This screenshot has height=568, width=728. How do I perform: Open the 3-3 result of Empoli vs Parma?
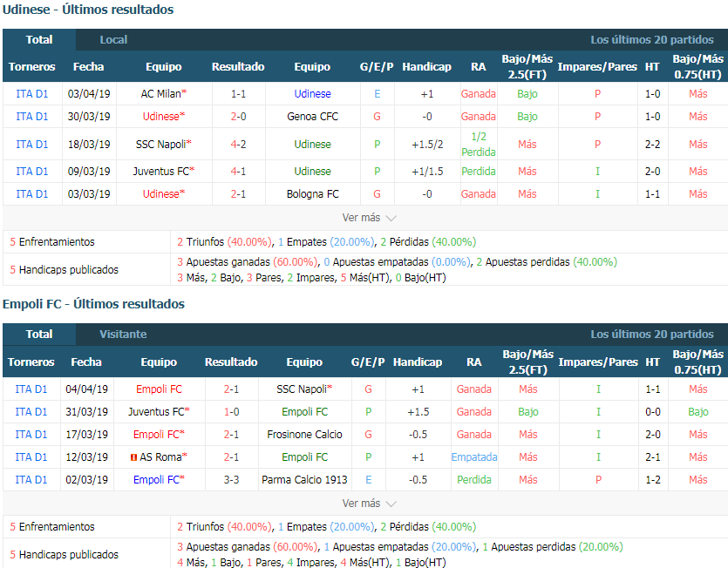tap(231, 480)
